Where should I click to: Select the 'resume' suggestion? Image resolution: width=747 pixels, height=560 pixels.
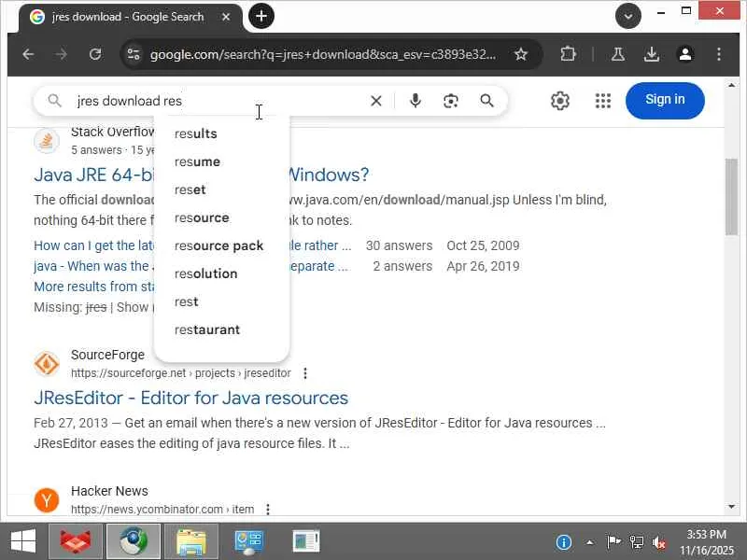point(222,161)
